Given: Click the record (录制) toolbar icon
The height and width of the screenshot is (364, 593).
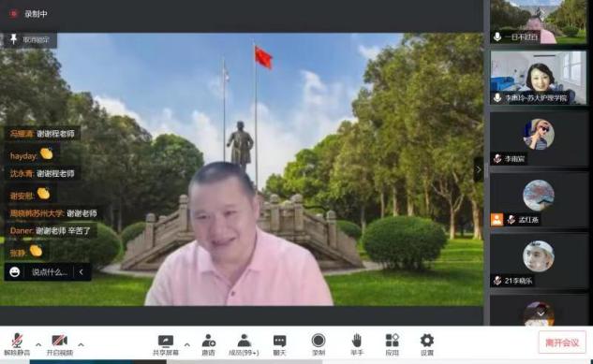Looking at the screenshot, I should (x=319, y=344).
